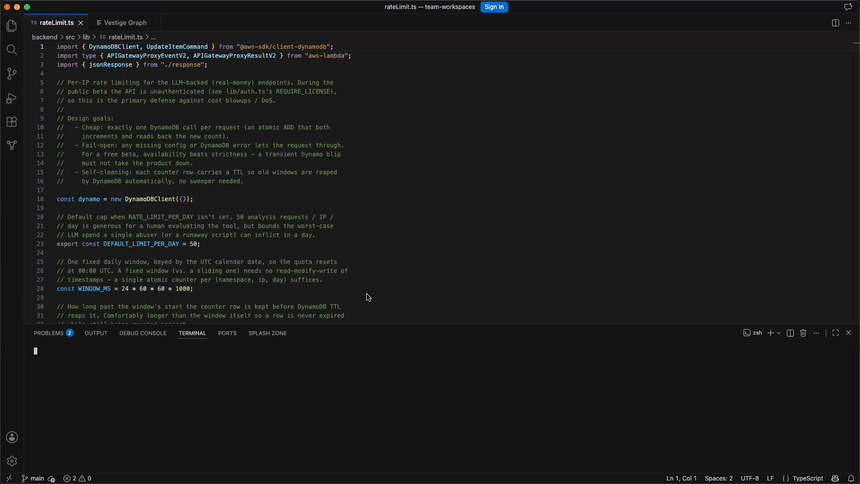Open notifications bell in status bar

coord(851,479)
